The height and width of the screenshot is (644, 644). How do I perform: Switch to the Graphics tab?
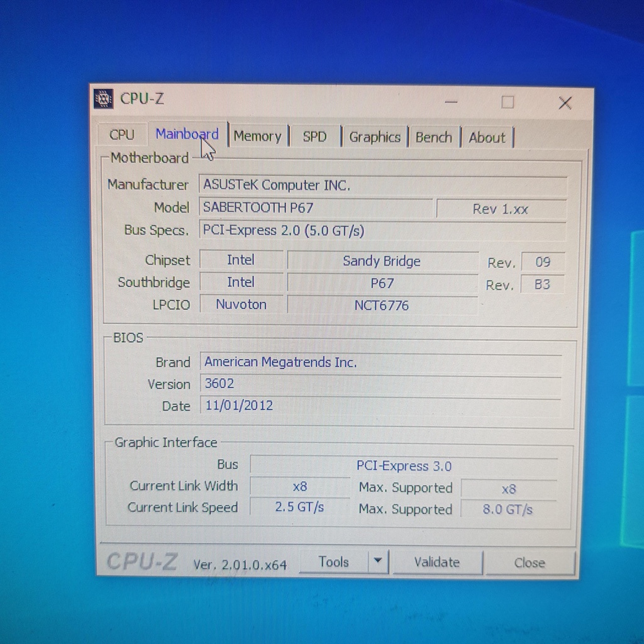375,137
